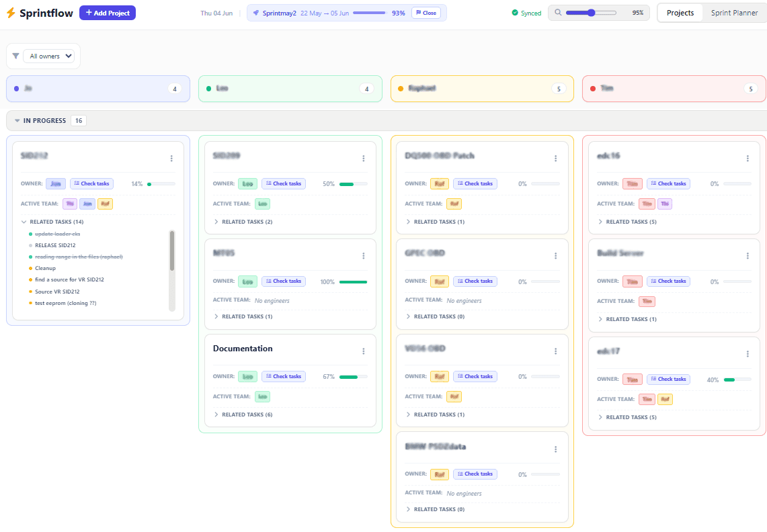Click task 'find a source for VR SID212'
Image resolution: width=767 pixels, height=532 pixels.
[x=69, y=279]
